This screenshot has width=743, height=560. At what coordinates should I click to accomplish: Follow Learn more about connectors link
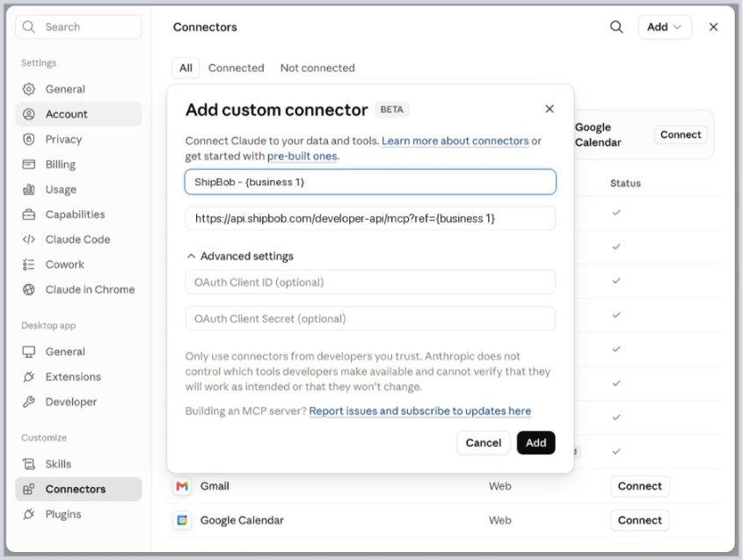[x=455, y=142]
